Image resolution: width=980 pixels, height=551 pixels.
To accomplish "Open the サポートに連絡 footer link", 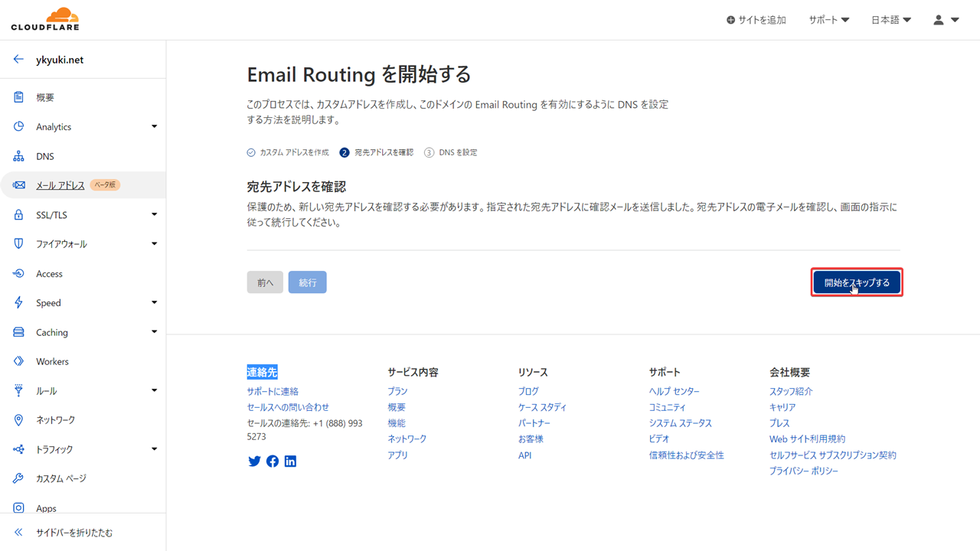I will (273, 391).
